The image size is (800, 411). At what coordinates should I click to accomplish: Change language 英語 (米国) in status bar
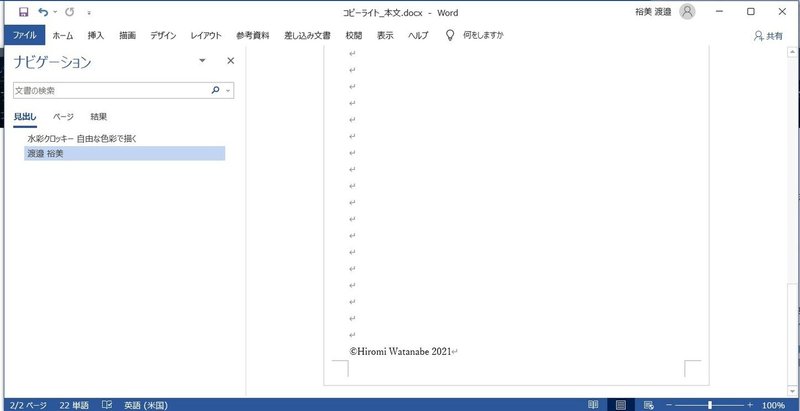point(146,405)
